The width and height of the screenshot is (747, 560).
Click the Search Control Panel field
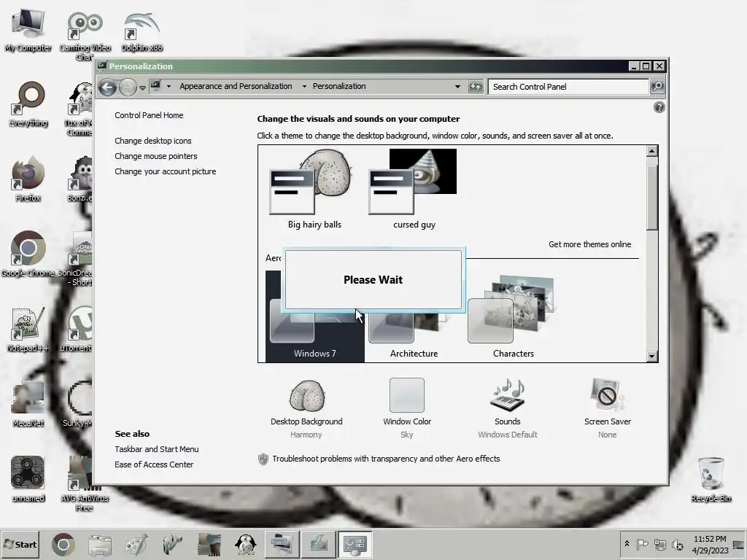(568, 87)
